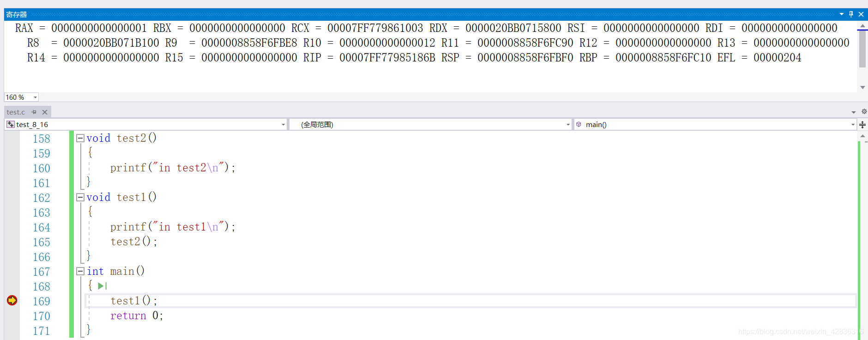Open the 160 % zoom dropdown

click(35, 97)
